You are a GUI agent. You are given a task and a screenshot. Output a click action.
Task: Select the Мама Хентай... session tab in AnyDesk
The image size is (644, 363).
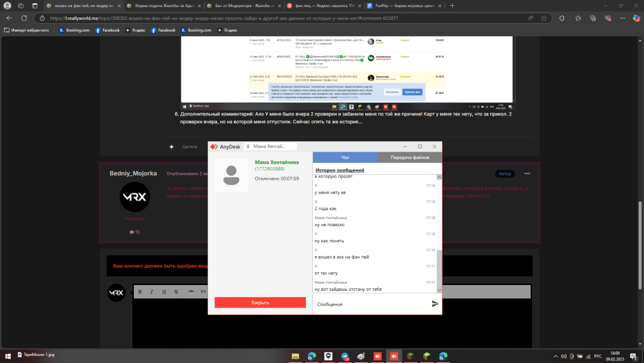point(270,146)
